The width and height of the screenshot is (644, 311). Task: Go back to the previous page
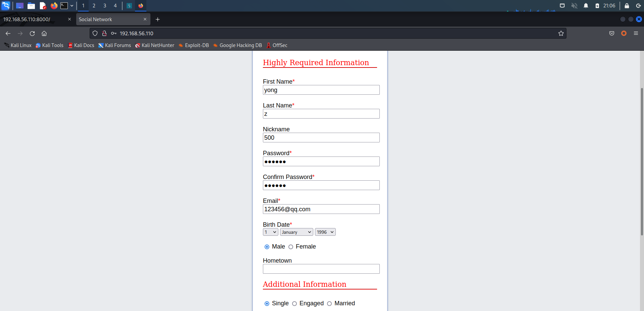(8, 33)
